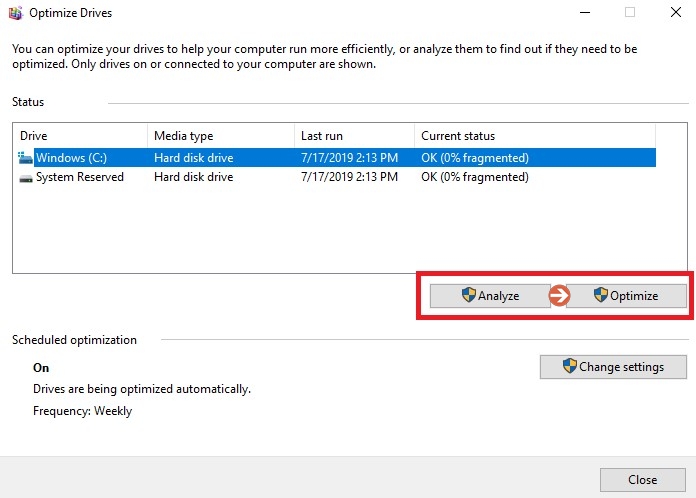Click the Optimize Drives title bar app icon
Viewport: 696px width, 498px height.
click(x=14, y=13)
